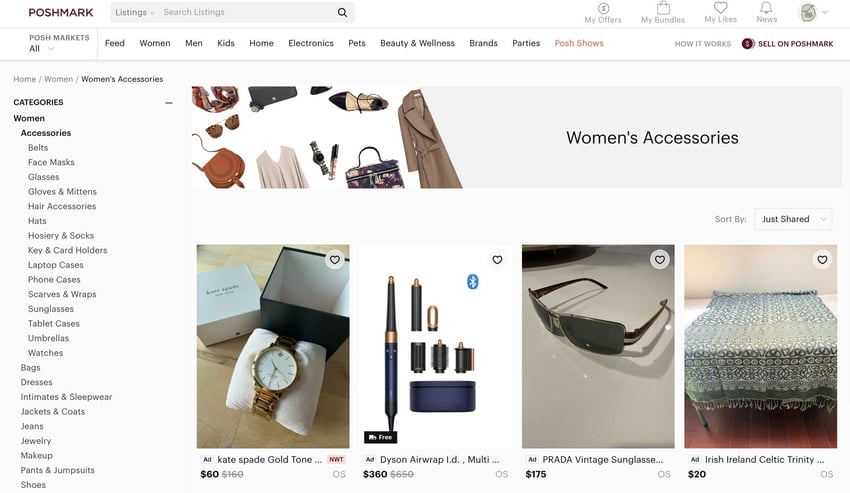Open My Likes heart icon
Viewport: 850px width, 493px height.
[720, 8]
